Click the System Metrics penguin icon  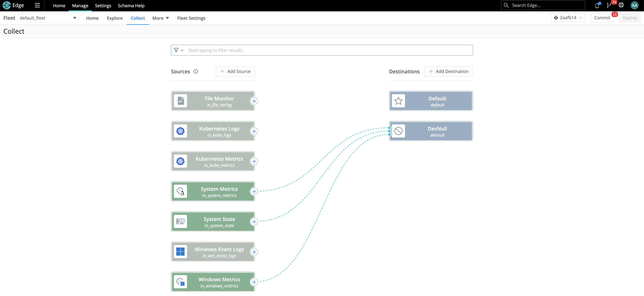pos(181,191)
